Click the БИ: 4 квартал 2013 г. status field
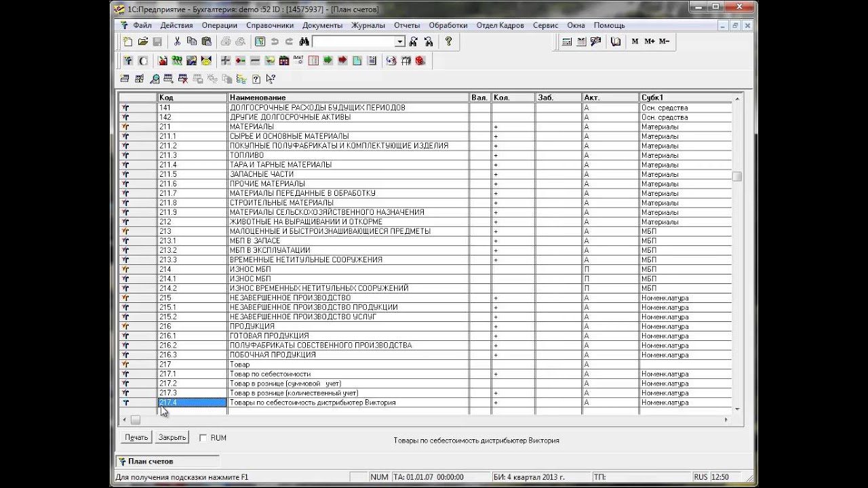Screen dimensions: 868x488 (540, 477)
